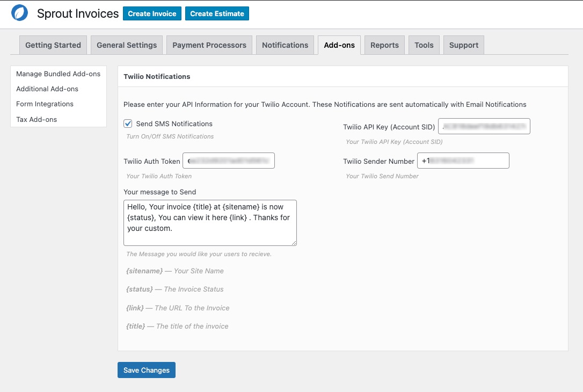
Task: Select the Add-ons tab
Action: pos(339,45)
